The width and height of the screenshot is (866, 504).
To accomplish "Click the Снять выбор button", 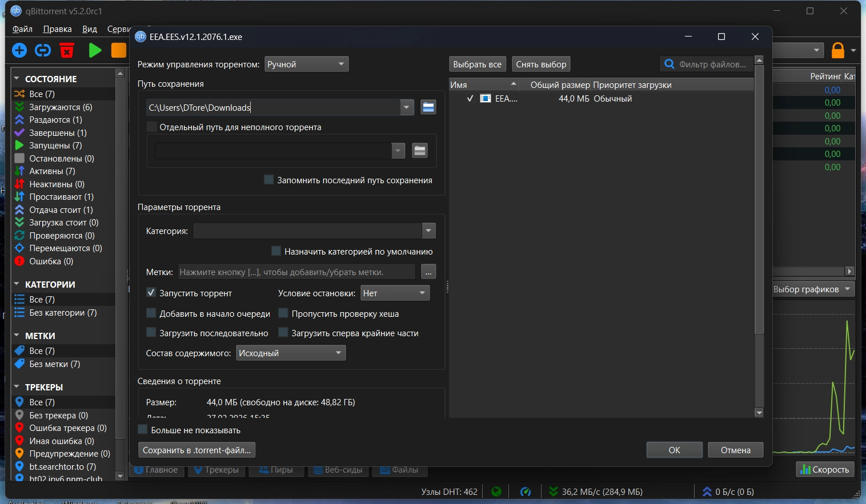I will click(x=541, y=64).
